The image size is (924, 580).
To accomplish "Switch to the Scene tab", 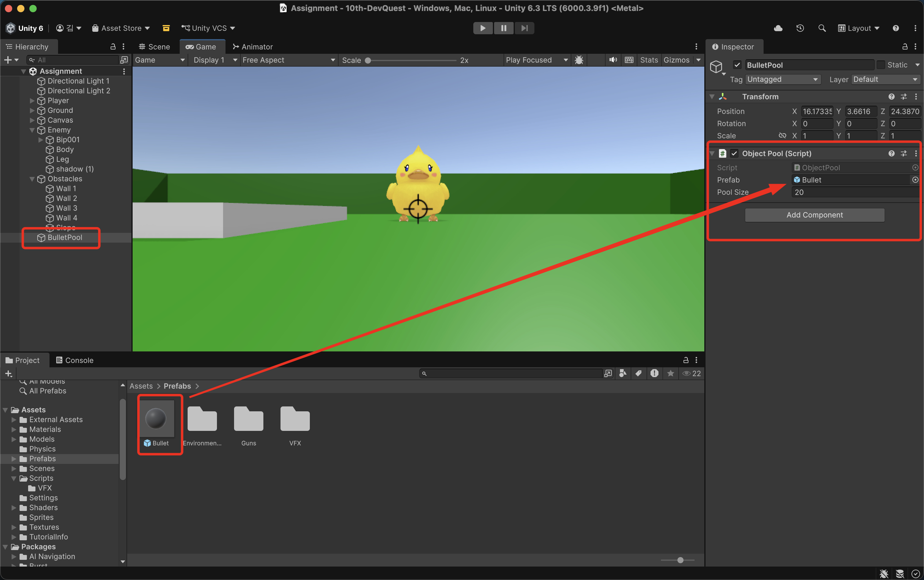I will pyautogui.click(x=154, y=47).
